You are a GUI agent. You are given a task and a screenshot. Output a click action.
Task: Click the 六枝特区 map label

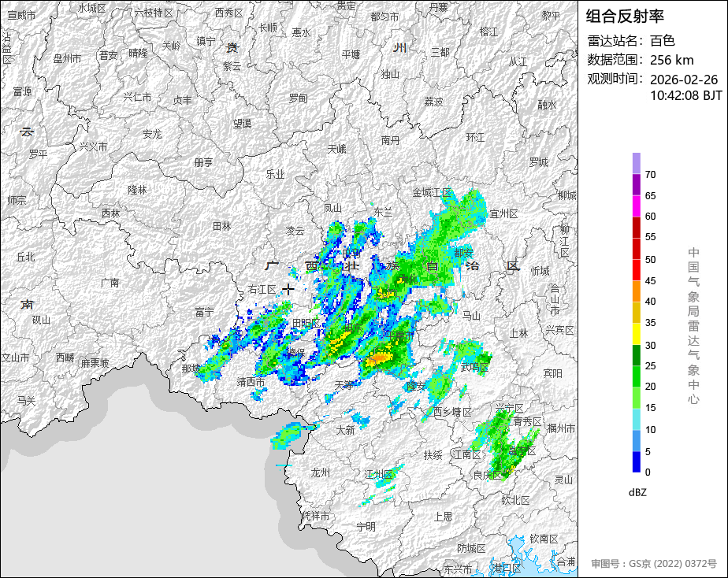tap(154, 13)
